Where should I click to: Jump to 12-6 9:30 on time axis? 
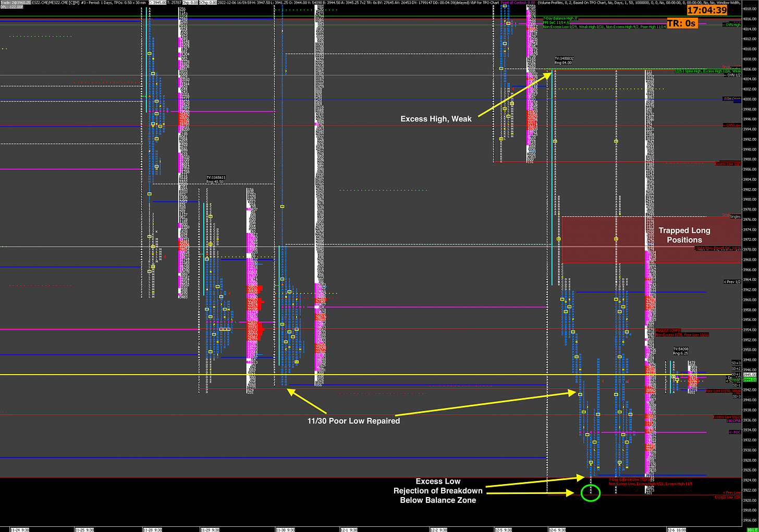tap(557, 529)
